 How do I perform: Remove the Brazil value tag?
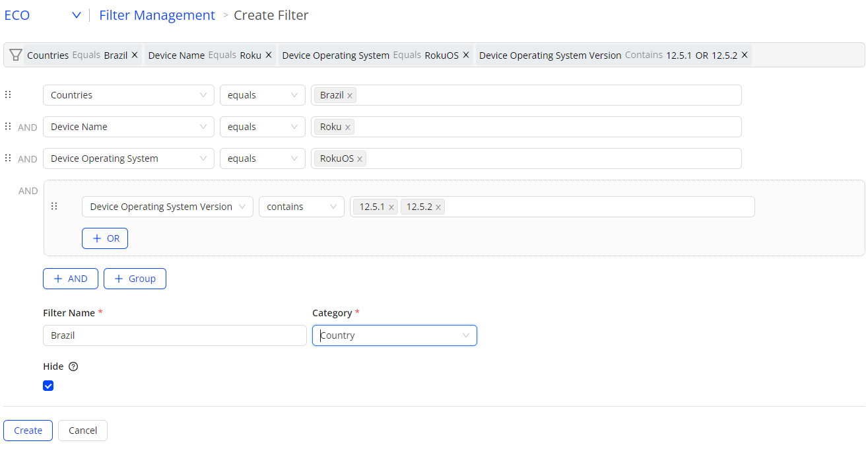[x=350, y=96]
